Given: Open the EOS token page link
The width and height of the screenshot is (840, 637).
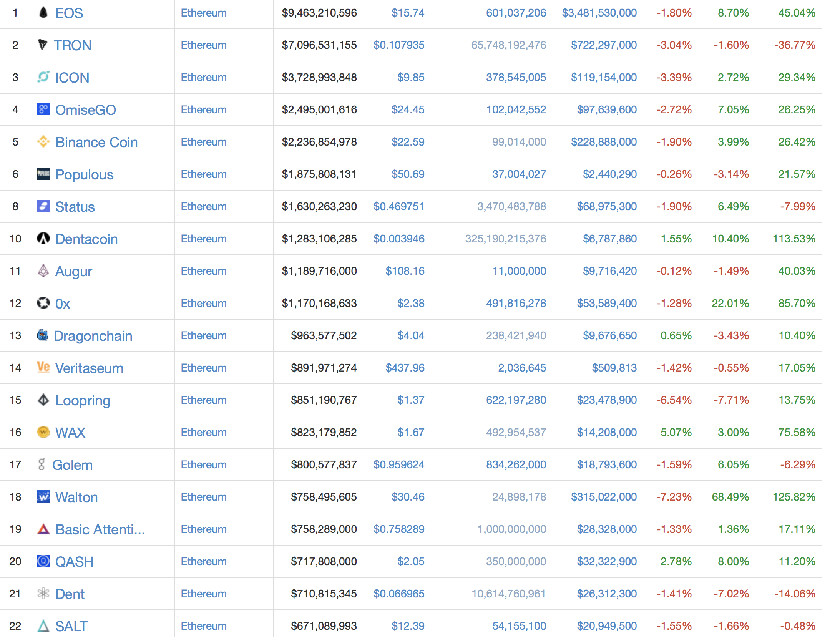Looking at the screenshot, I should [69, 13].
